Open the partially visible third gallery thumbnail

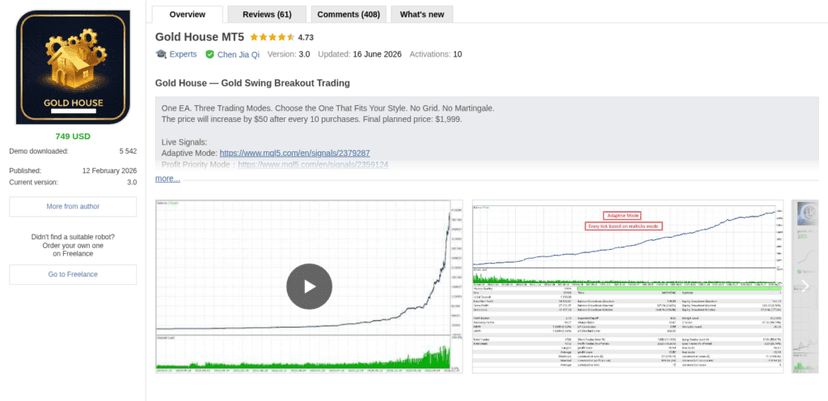click(x=805, y=286)
